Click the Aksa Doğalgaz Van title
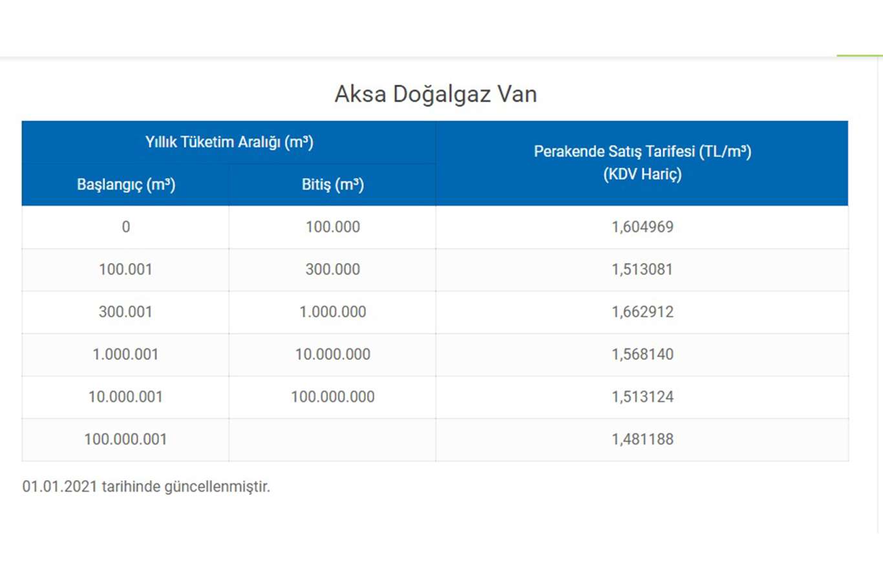The width and height of the screenshot is (883, 588). tap(436, 94)
